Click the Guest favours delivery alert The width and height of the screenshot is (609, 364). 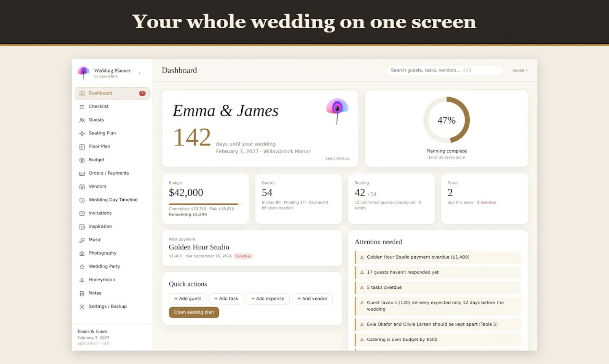tap(438, 306)
